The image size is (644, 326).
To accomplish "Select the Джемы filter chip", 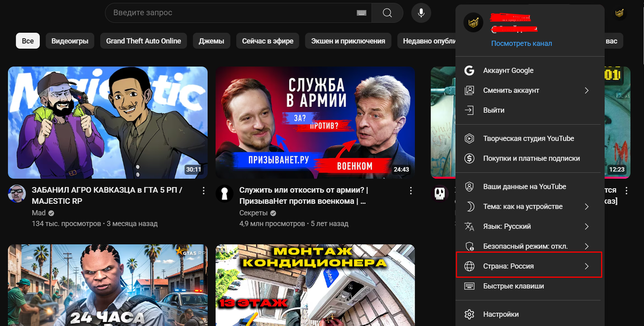I will click(211, 41).
